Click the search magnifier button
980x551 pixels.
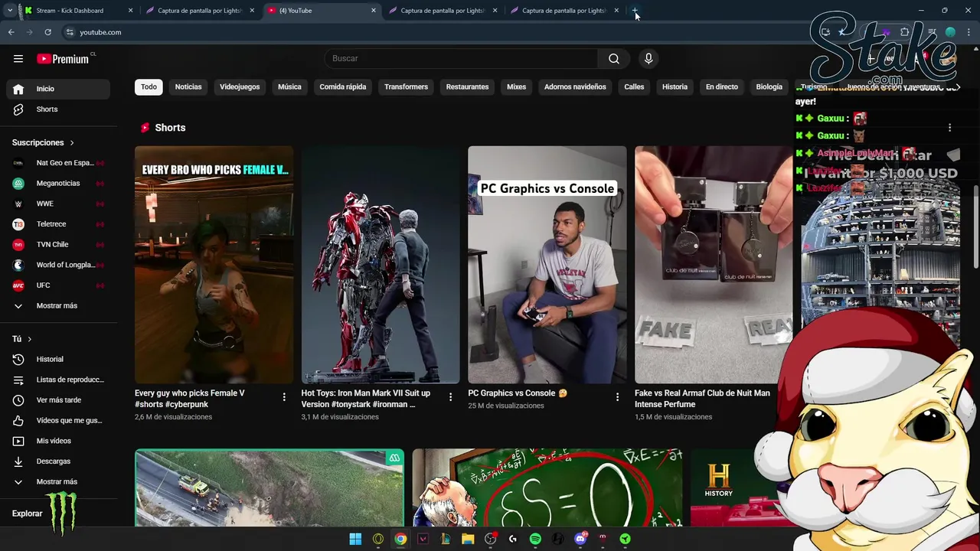point(614,59)
